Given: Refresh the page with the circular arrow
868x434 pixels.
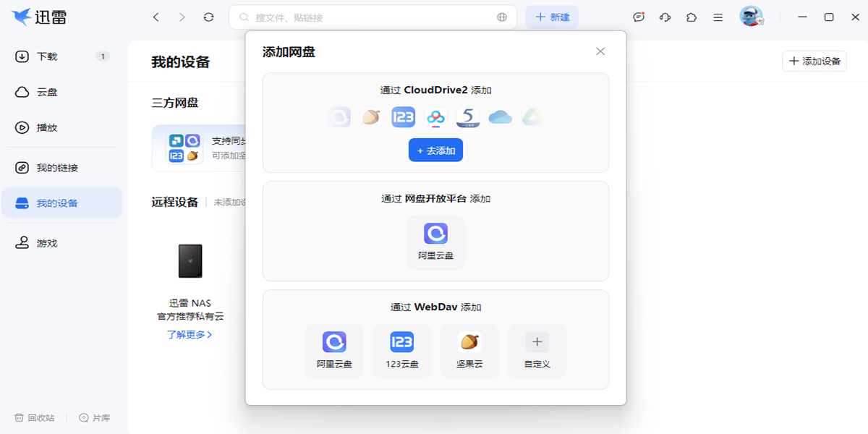Looking at the screenshot, I should pyautogui.click(x=209, y=17).
